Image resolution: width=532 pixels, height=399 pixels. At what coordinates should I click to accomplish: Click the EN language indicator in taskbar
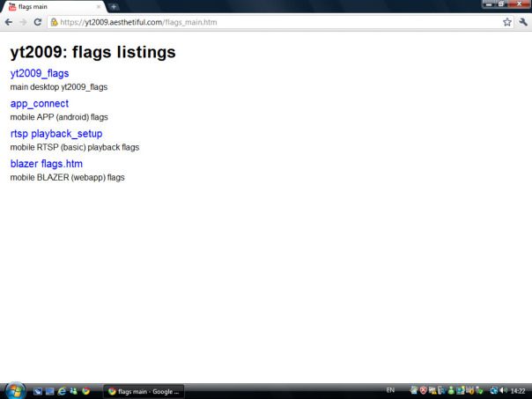tap(390, 390)
